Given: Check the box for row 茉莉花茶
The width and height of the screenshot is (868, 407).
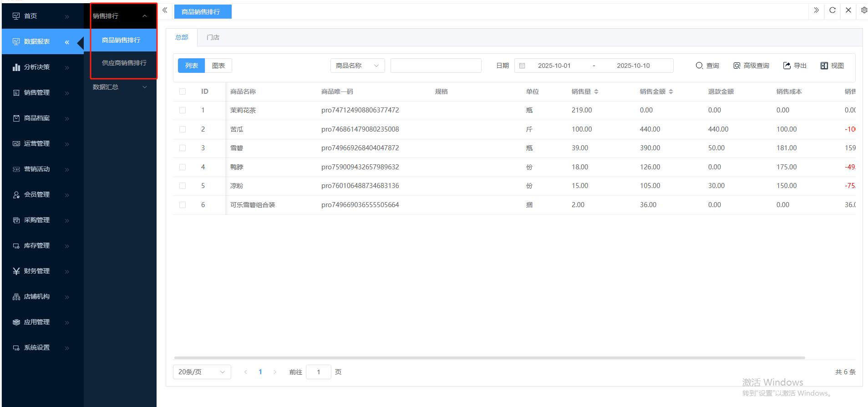Looking at the screenshot, I should [x=183, y=110].
